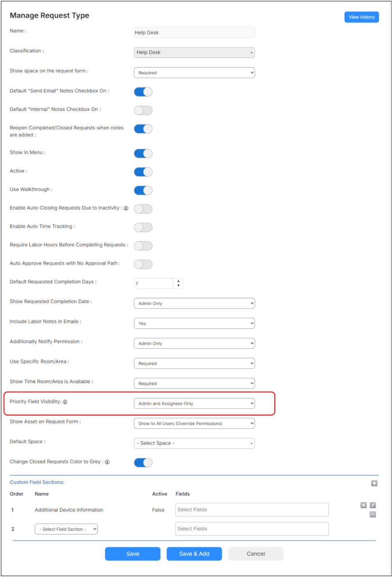Turn off the Active switch
The image size is (392, 577).
[143, 172]
